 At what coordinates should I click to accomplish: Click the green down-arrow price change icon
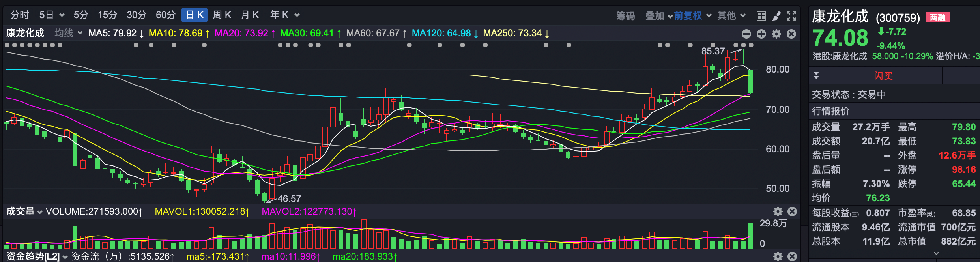point(881,31)
